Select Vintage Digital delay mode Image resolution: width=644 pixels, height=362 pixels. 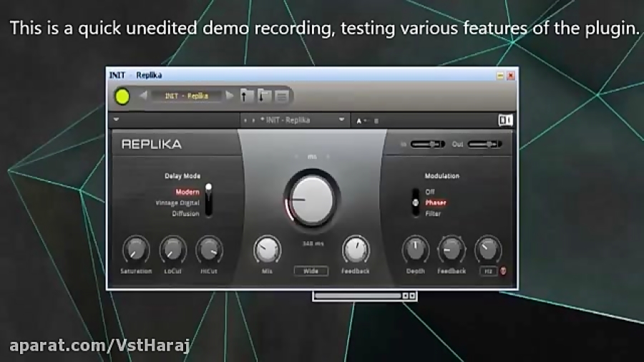[x=177, y=202]
